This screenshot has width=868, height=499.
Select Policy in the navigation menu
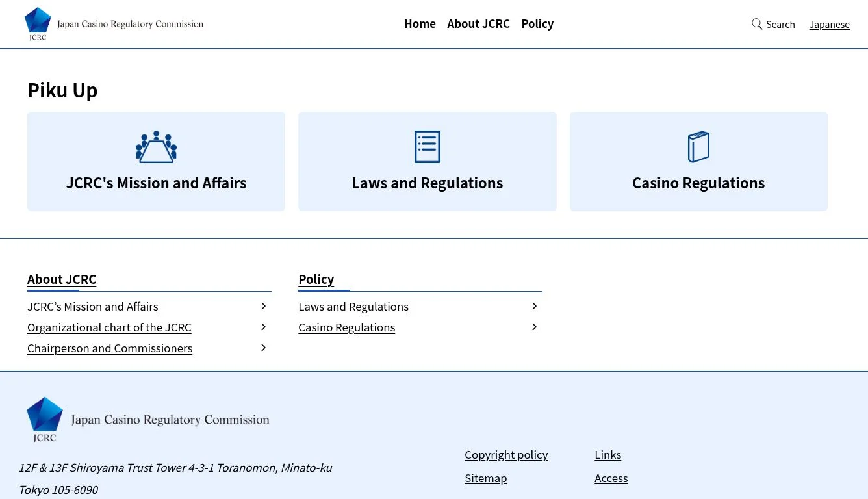[537, 23]
